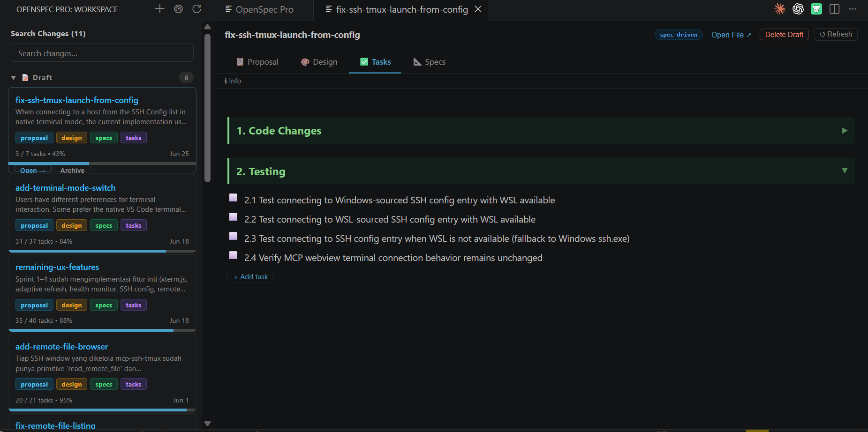Click proposal badge on fix-ssh-tmux-launch-from-config card
The image size is (868, 432).
pyautogui.click(x=34, y=138)
